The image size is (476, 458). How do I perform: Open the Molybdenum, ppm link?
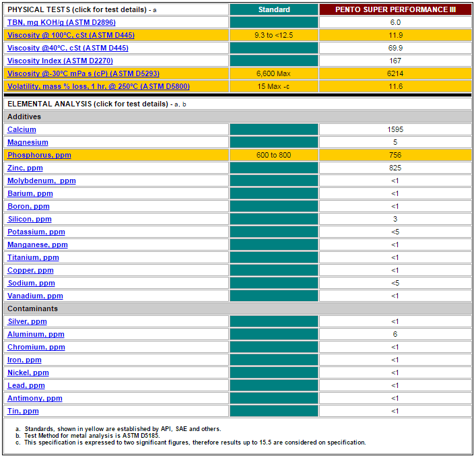[41, 181]
